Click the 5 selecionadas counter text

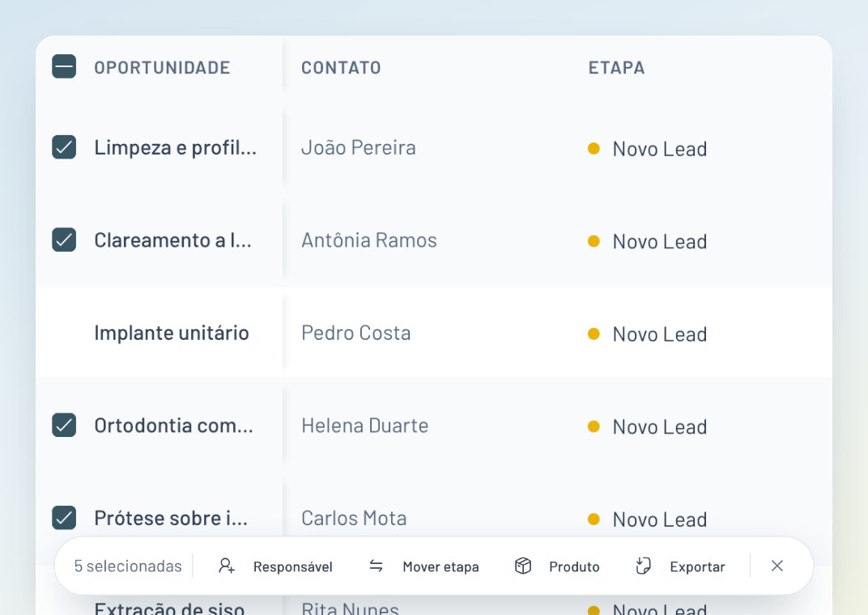(128, 566)
